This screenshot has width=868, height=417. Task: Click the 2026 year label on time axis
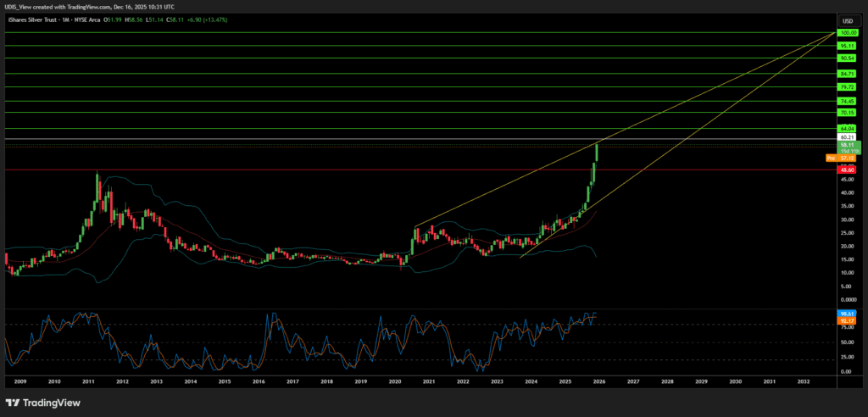coord(599,381)
